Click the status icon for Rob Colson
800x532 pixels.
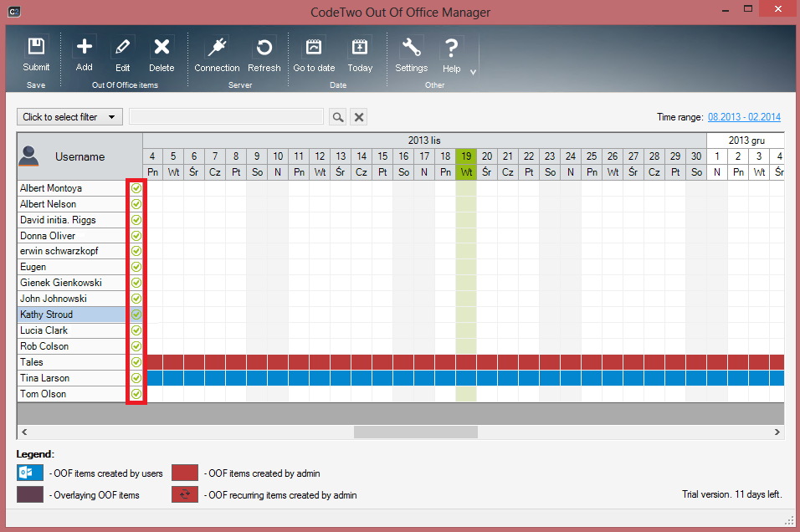tap(136, 346)
